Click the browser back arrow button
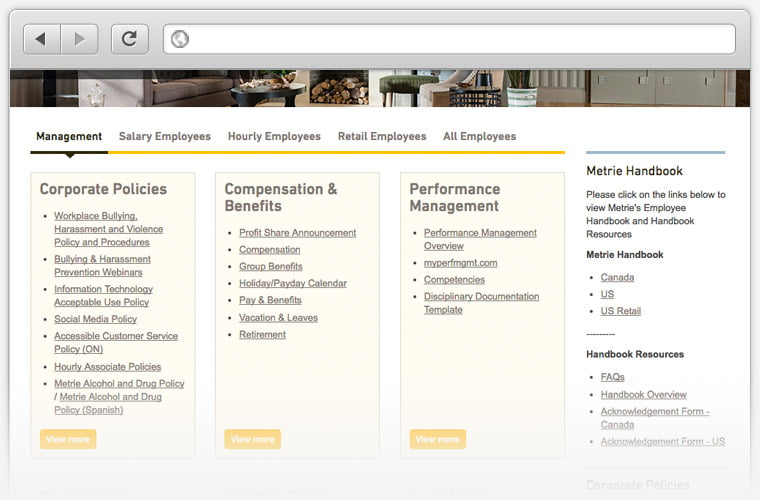The height and width of the screenshot is (500, 760). [x=42, y=39]
